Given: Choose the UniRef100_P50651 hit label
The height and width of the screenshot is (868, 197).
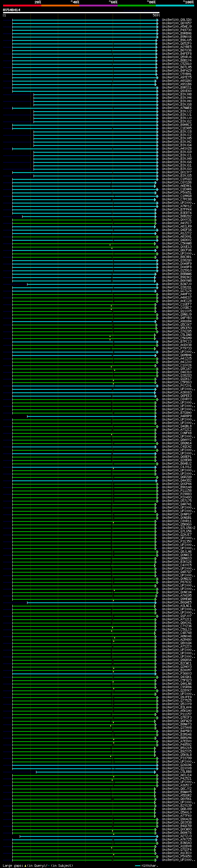Looking at the screenshot, I should click(x=176, y=192).
